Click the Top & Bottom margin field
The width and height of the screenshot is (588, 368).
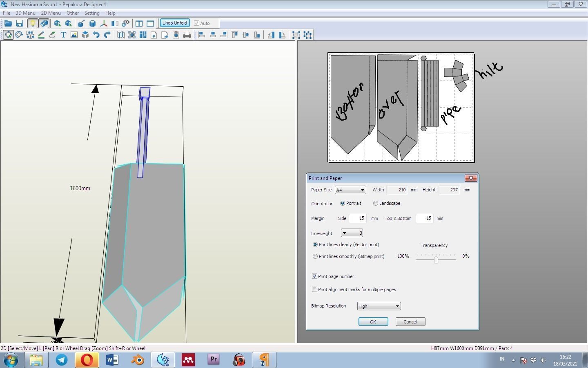click(425, 218)
